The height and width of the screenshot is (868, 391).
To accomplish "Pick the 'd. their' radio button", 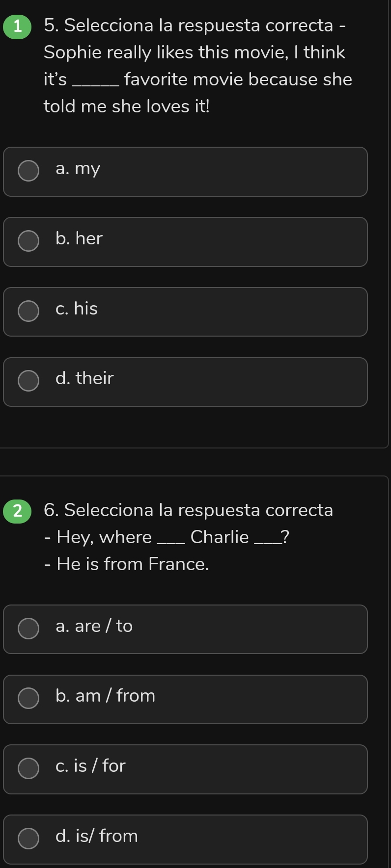I will pos(28,381).
